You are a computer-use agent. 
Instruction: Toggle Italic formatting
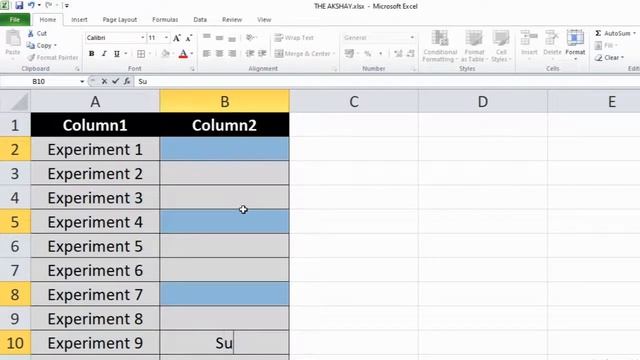pyautogui.click(x=104, y=53)
